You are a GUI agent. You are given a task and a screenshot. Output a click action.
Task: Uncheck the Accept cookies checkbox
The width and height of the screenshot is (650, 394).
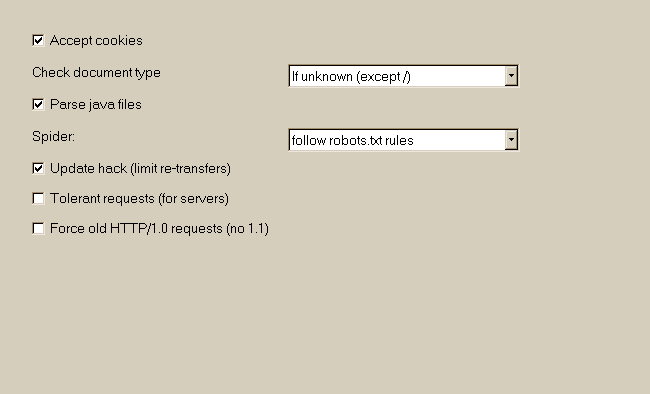coord(38,41)
